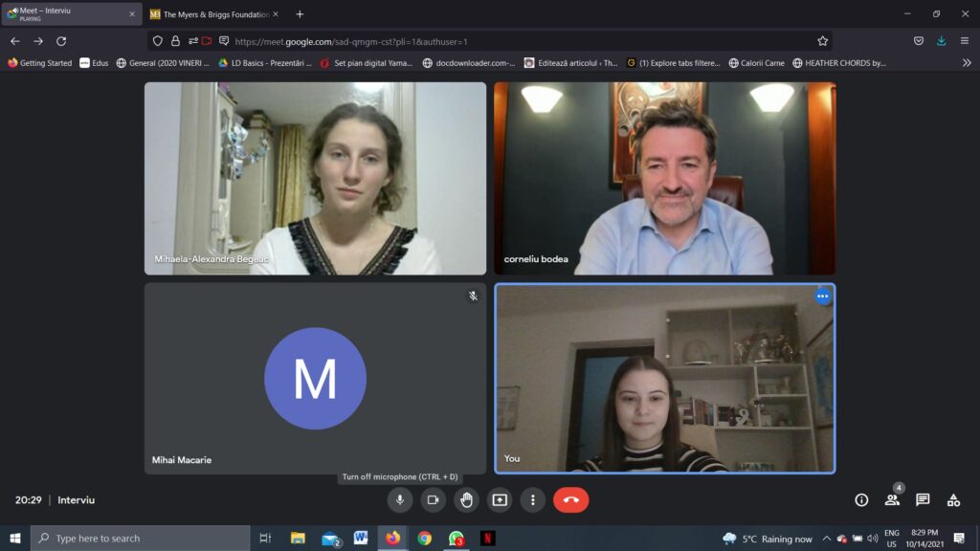Expand the hidden bookmarks overflow chevron

(966, 63)
